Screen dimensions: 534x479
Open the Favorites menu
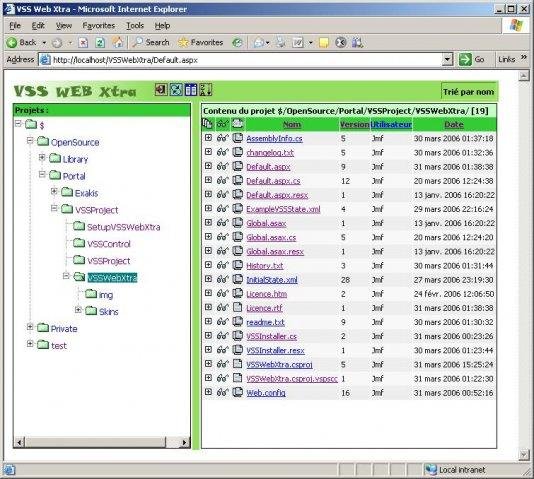pyautogui.click(x=99, y=26)
